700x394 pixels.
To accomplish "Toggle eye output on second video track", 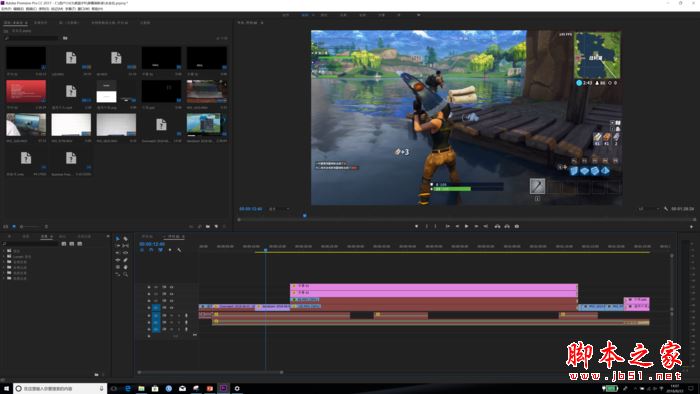I will (x=172, y=294).
